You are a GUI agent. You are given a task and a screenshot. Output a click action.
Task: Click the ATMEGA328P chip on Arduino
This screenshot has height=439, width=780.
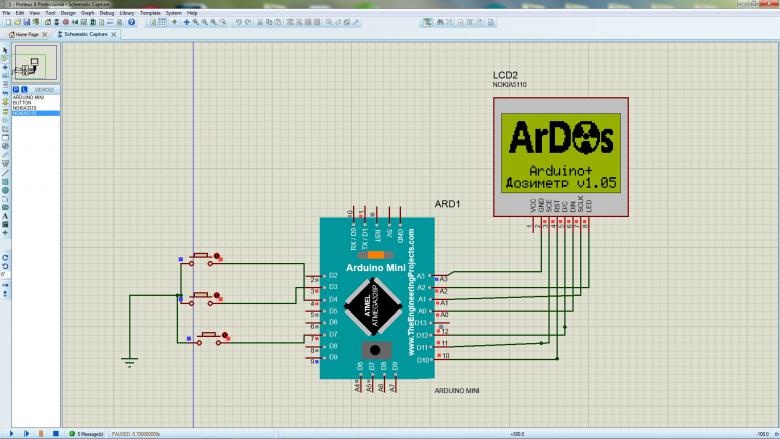tap(373, 307)
